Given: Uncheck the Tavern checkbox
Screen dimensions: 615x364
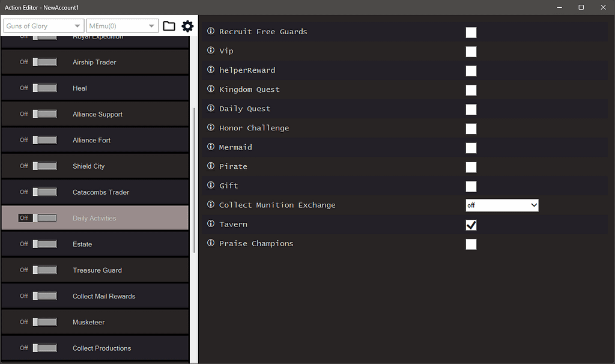Looking at the screenshot, I should pyautogui.click(x=471, y=225).
